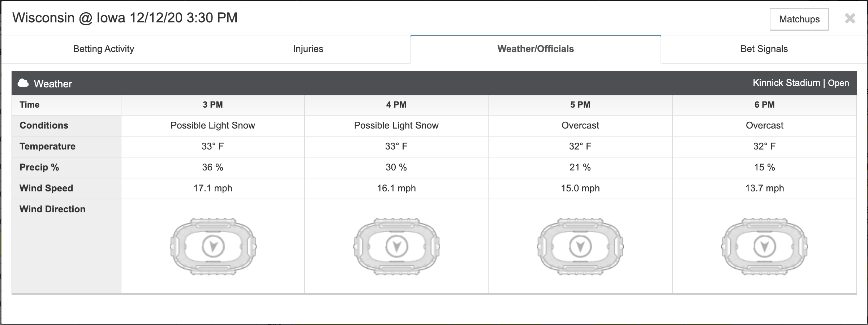Open the Injuries tab
This screenshot has height=325, width=868.
click(308, 49)
